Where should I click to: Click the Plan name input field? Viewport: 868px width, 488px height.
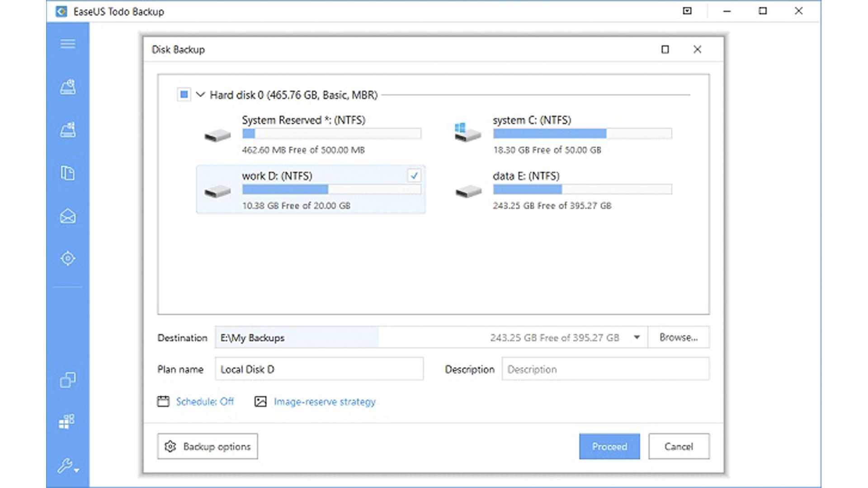319,369
